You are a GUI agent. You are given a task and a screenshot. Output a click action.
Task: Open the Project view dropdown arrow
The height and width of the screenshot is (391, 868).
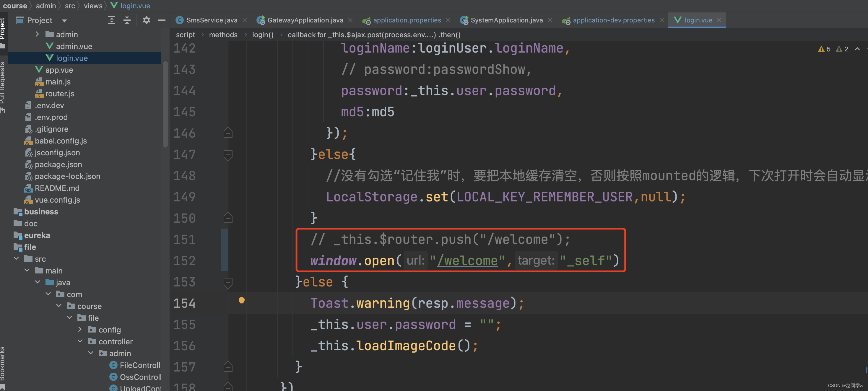[64, 21]
